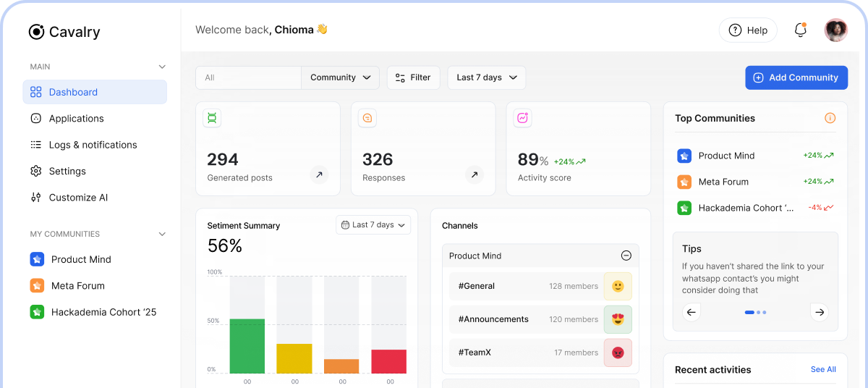Open Sentiment Summary date range dropdown
This screenshot has width=868, height=388.
pyautogui.click(x=373, y=225)
